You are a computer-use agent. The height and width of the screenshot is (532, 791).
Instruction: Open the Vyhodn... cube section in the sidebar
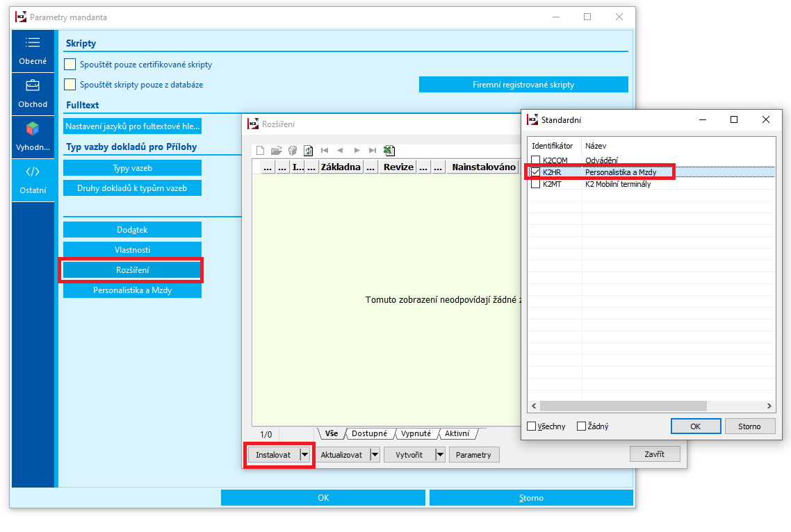(x=33, y=137)
